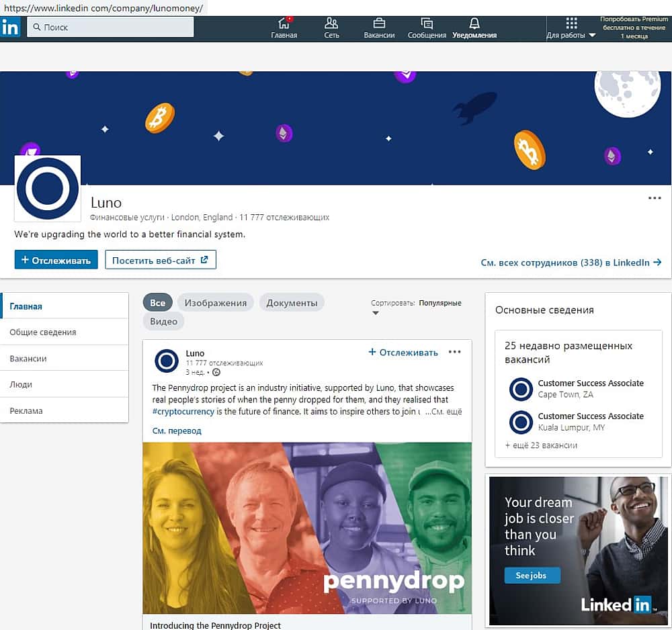Follow Luno with the Отслеживать button
This screenshot has width=672, height=630.
tap(56, 260)
